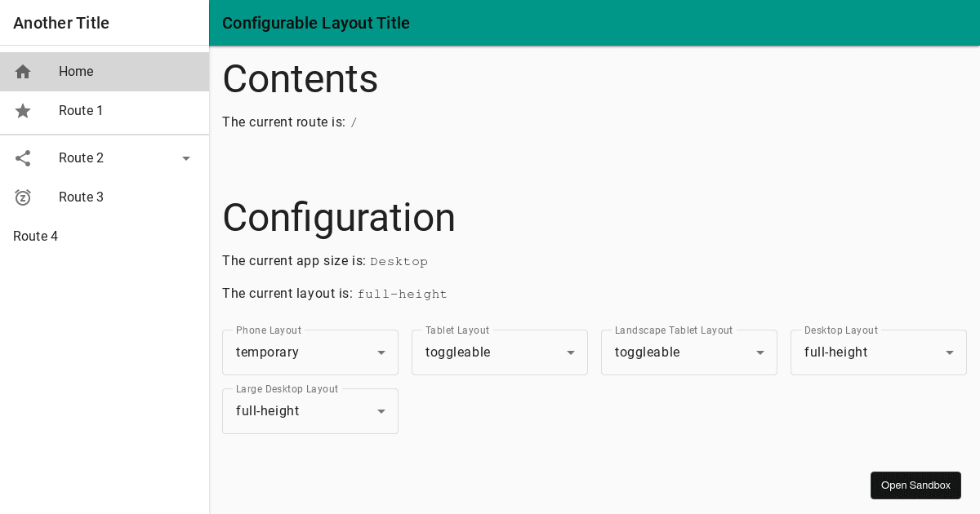The height and width of the screenshot is (514, 980).
Task: Open the Large Desktop Layout dropdown
Action: (x=381, y=411)
